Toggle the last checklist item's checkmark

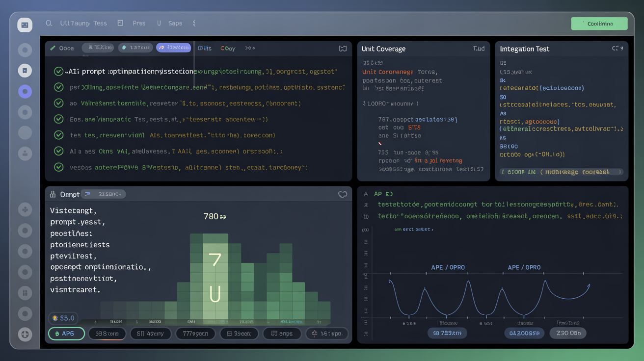(x=58, y=167)
